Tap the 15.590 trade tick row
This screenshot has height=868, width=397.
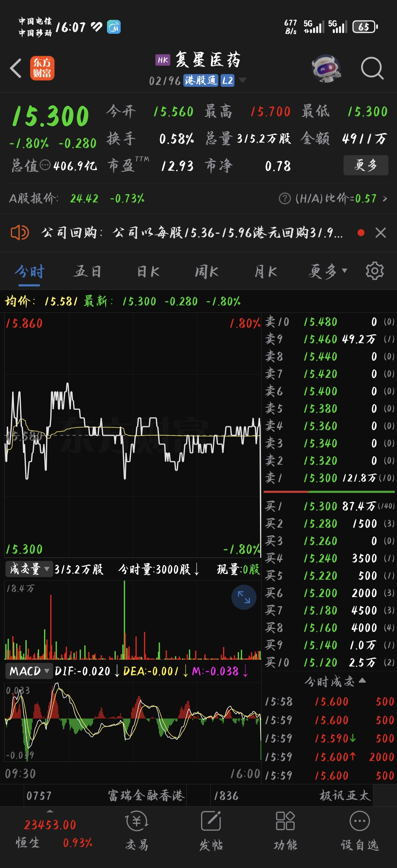tap(329, 739)
